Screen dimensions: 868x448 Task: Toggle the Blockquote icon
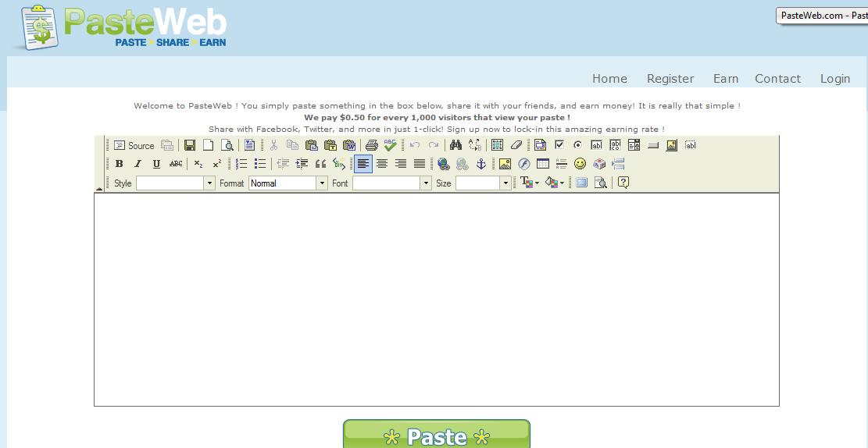(320, 164)
